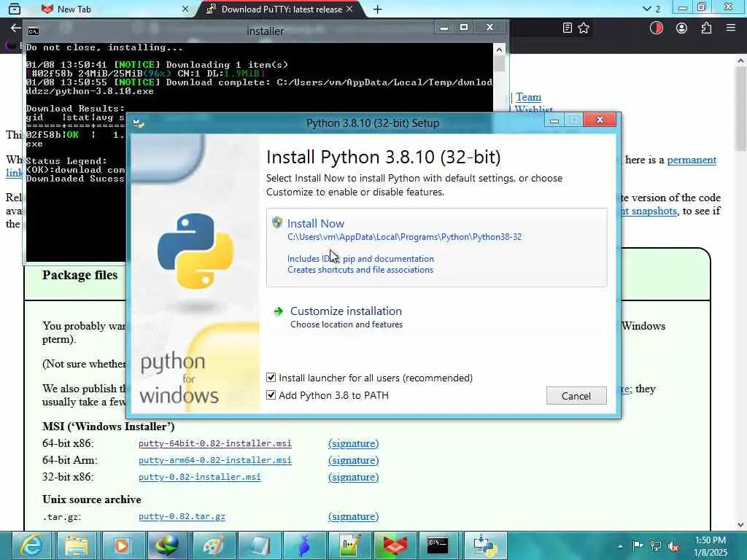This screenshot has height=560, width=747.
Task: Open the notepad-style taskbar icon
Action: coord(259,545)
